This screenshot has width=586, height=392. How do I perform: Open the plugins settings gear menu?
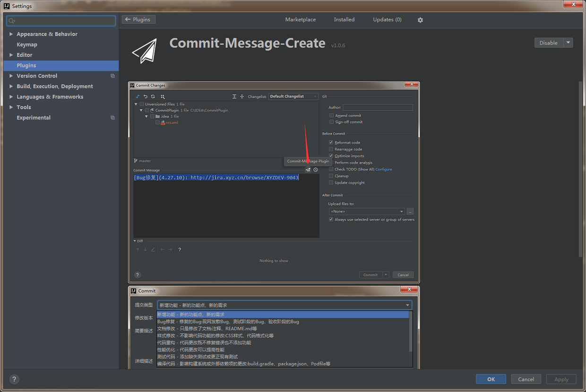[x=420, y=20]
